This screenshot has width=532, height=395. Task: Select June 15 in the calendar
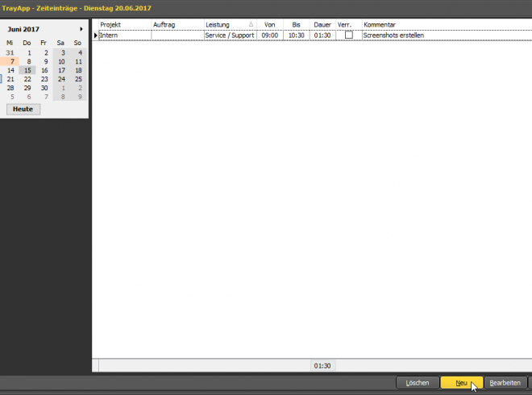pyautogui.click(x=27, y=70)
